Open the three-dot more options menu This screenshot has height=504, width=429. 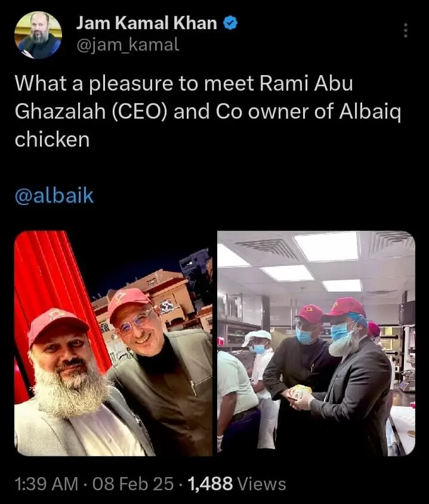pos(406,30)
